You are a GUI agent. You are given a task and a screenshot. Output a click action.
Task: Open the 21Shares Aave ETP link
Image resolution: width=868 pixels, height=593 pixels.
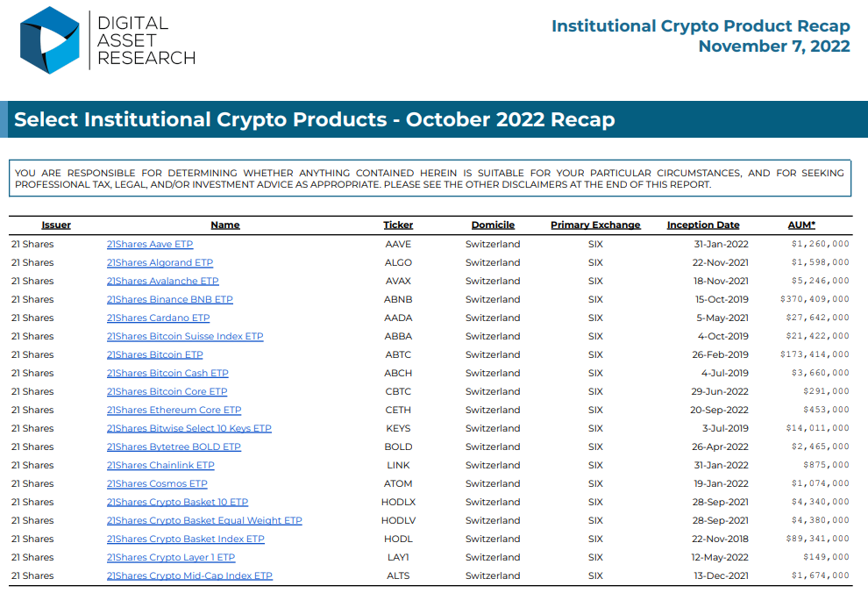click(150, 244)
